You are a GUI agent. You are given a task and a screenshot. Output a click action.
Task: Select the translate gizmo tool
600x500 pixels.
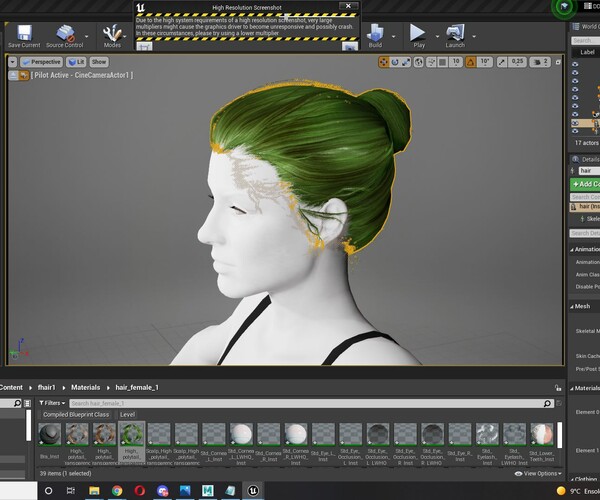click(383, 62)
